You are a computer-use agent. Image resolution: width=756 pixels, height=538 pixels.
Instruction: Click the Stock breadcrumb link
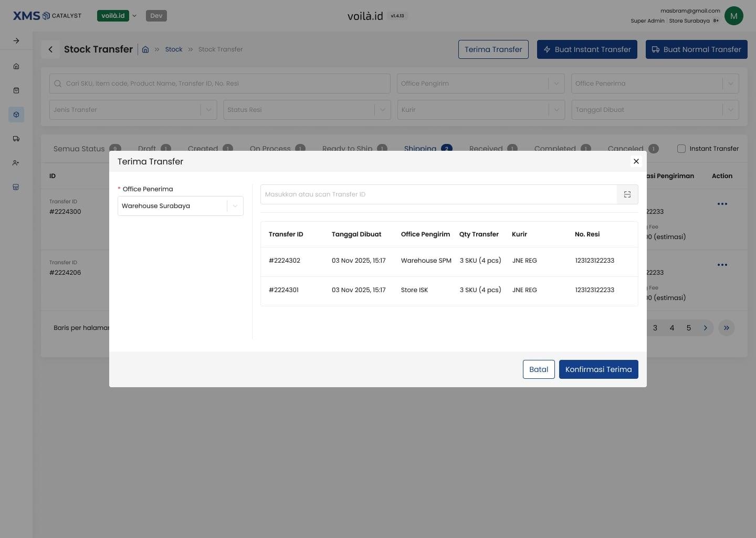tap(174, 49)
